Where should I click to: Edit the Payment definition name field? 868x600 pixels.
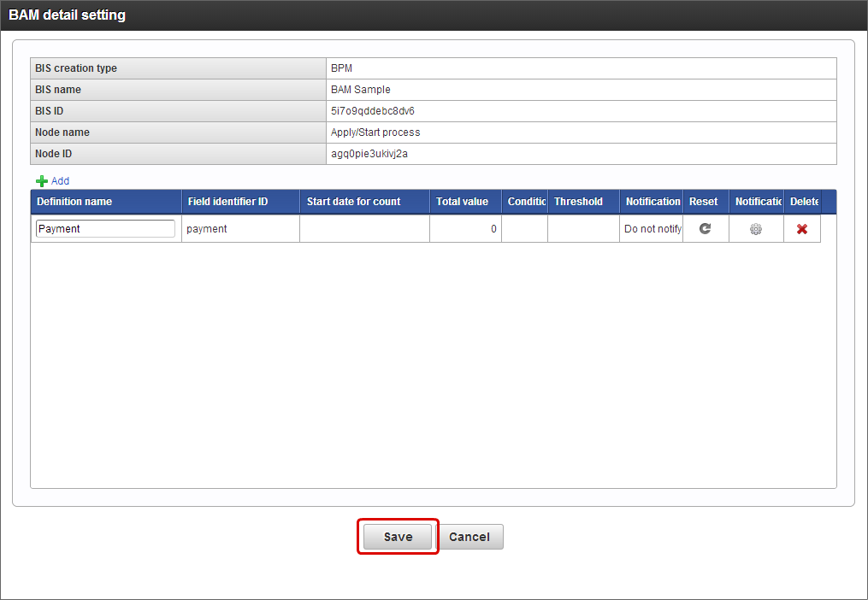tap(105, 228)
